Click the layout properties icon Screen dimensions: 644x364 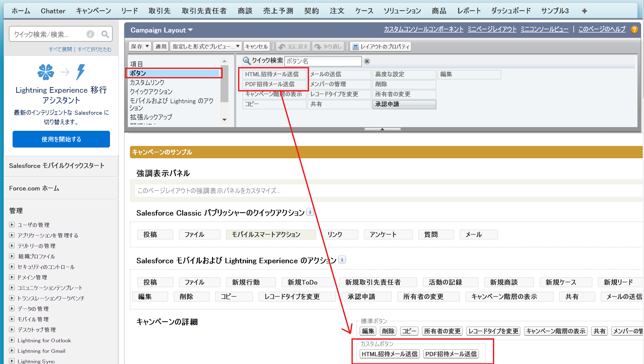point(355,47)
